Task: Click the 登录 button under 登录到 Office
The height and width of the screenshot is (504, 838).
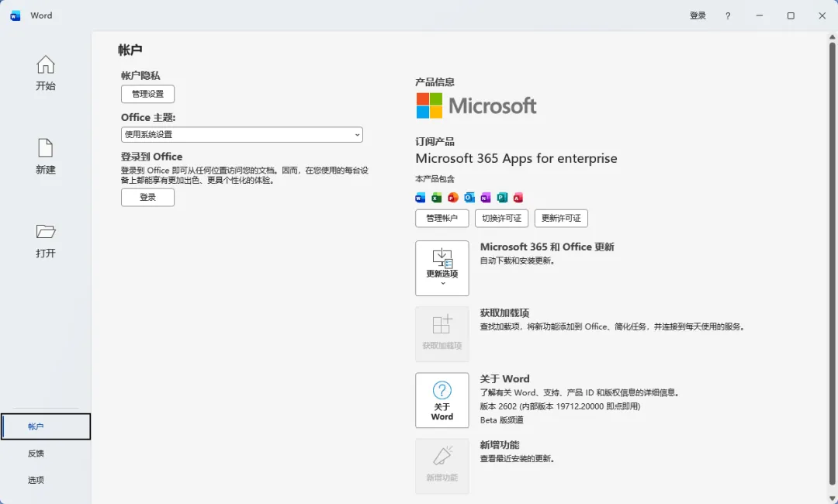Action: click(x=147, y=198)
